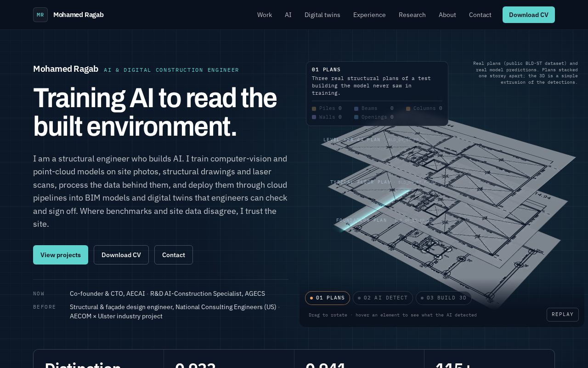Click the "AECOM × Ulster industry project" text
Viewport: 588px width, 368px height.
(x=116, y=316)
